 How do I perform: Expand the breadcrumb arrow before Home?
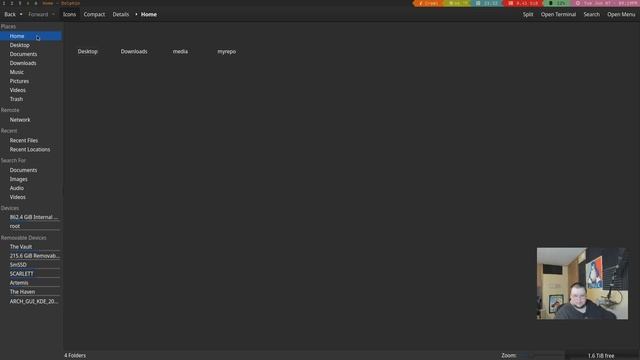click(x=136, y=14)
